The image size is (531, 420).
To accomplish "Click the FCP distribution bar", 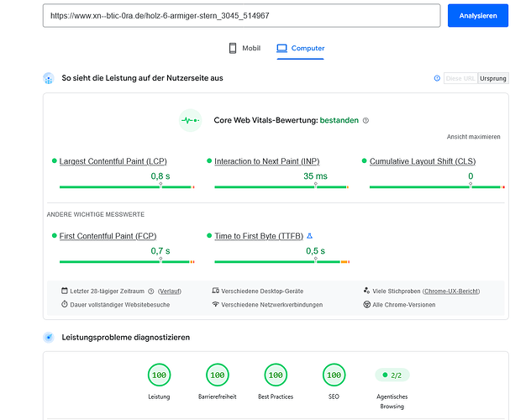I will click(127, 261).
